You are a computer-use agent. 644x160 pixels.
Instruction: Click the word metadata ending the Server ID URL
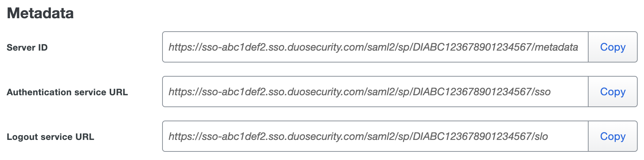[556, 47]
